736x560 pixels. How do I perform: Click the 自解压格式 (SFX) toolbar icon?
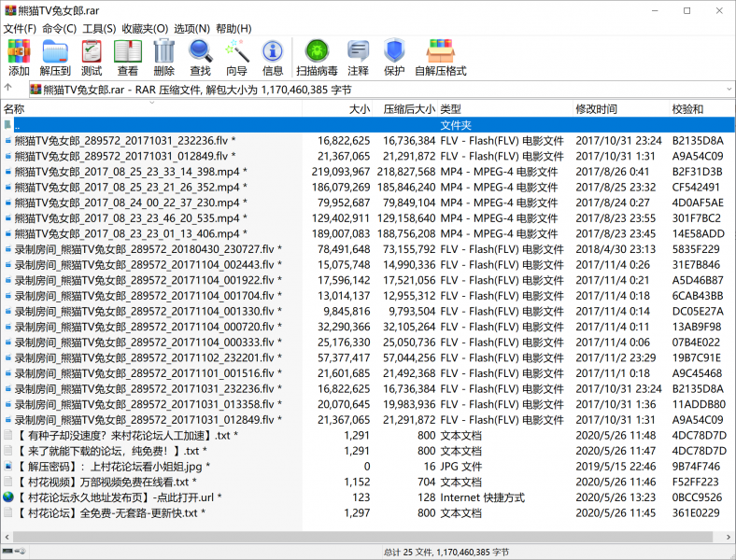coord(440,57)
